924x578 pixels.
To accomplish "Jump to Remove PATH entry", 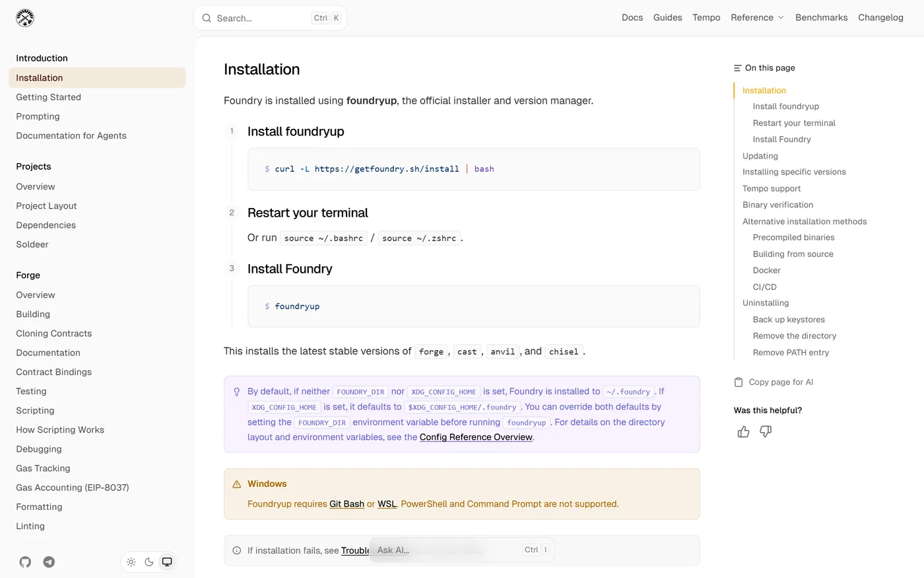I will [791, 352].
